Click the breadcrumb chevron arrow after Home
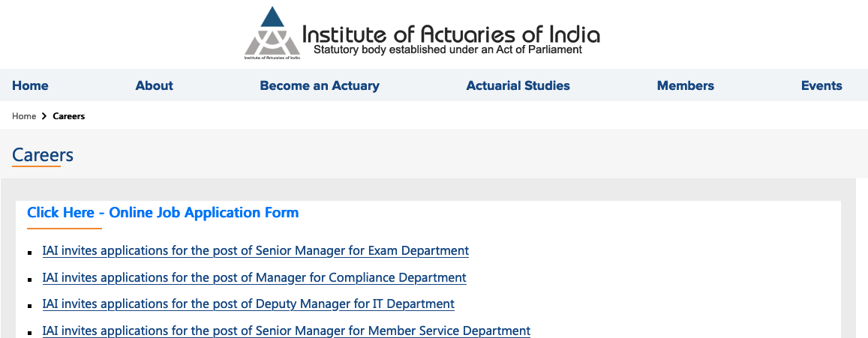The height and width of the screenshot is (338, 868). pyautogui.click(x=44, y=116)
